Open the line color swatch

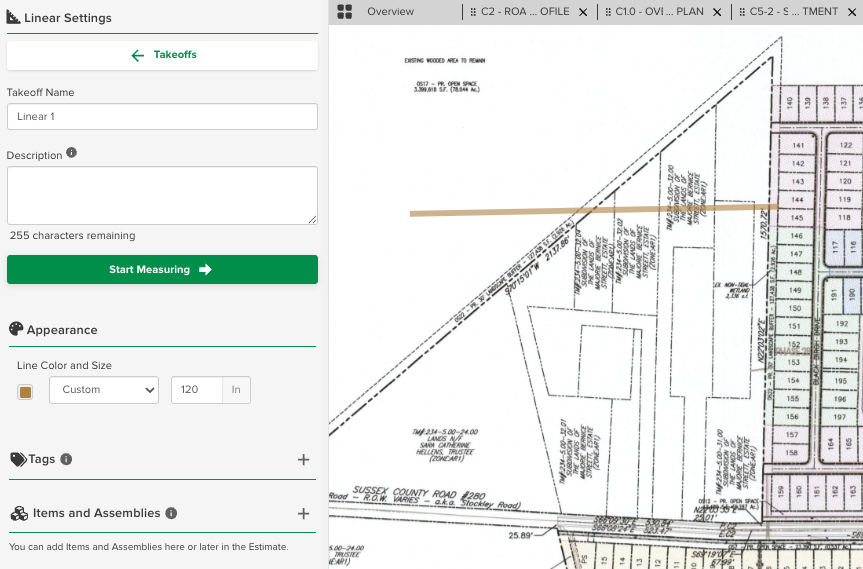pyautogui.click(x=25, y=391)
